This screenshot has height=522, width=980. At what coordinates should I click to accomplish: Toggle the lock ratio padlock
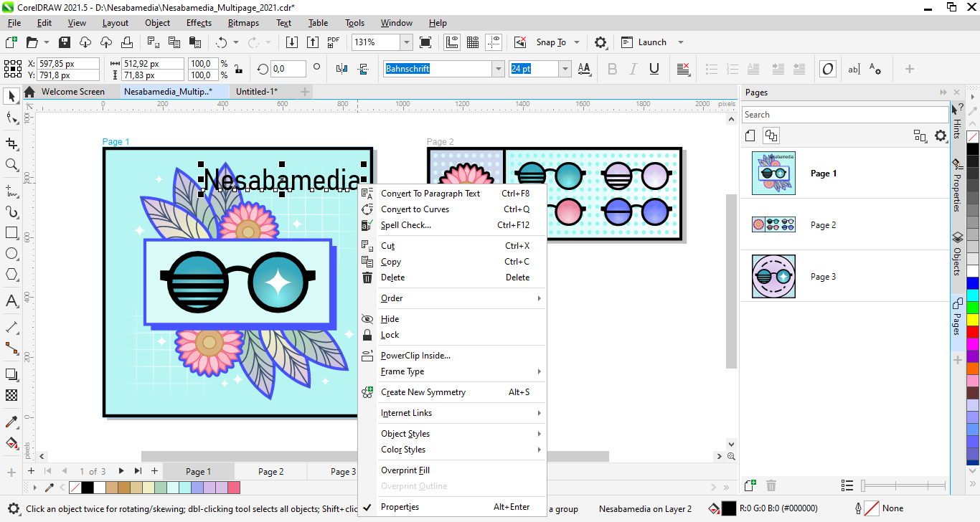pos(238,69)
